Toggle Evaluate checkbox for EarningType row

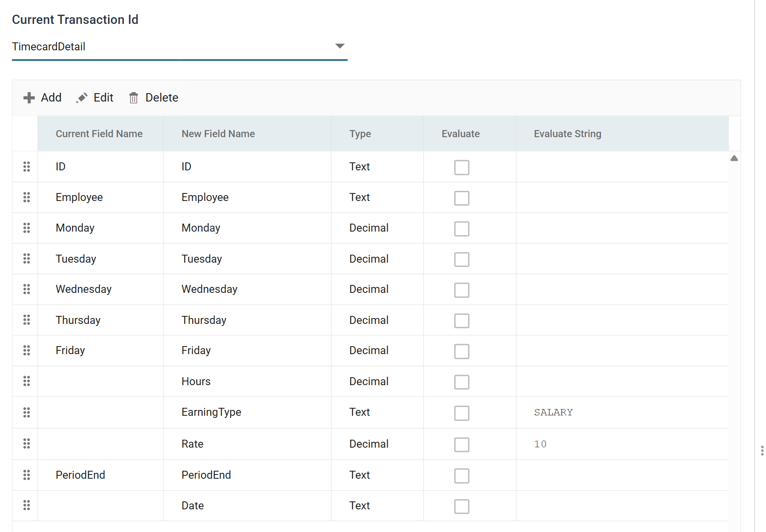pos(461,413)
